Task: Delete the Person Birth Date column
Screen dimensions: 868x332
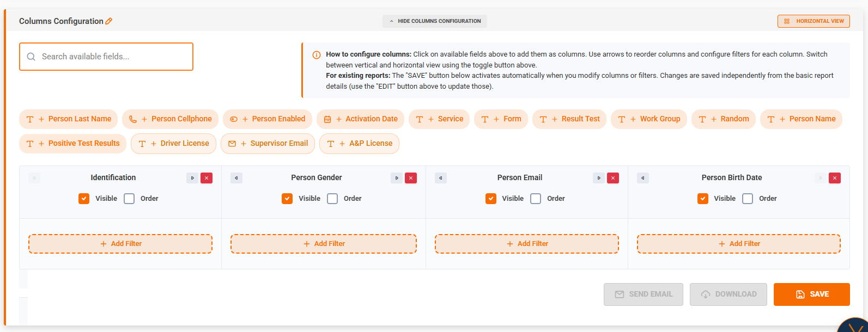Action: (x=834, y=178)
